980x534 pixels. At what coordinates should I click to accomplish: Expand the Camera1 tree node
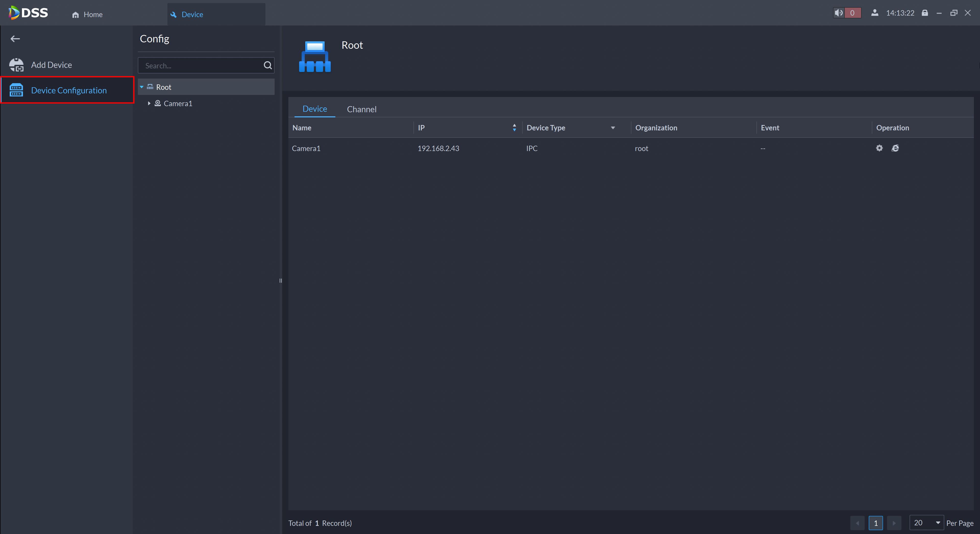(149, 103)
